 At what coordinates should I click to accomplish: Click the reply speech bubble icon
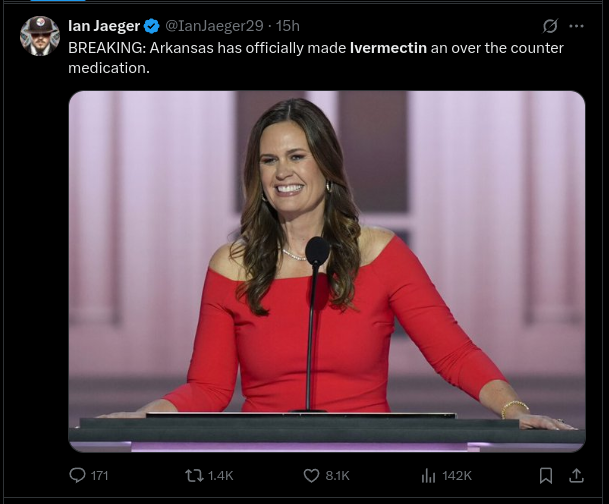coord(78,475)
